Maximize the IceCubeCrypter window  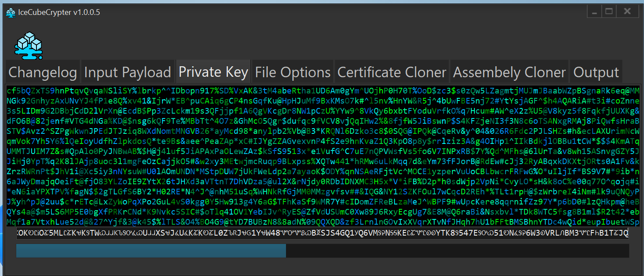[x=609, y=11]
